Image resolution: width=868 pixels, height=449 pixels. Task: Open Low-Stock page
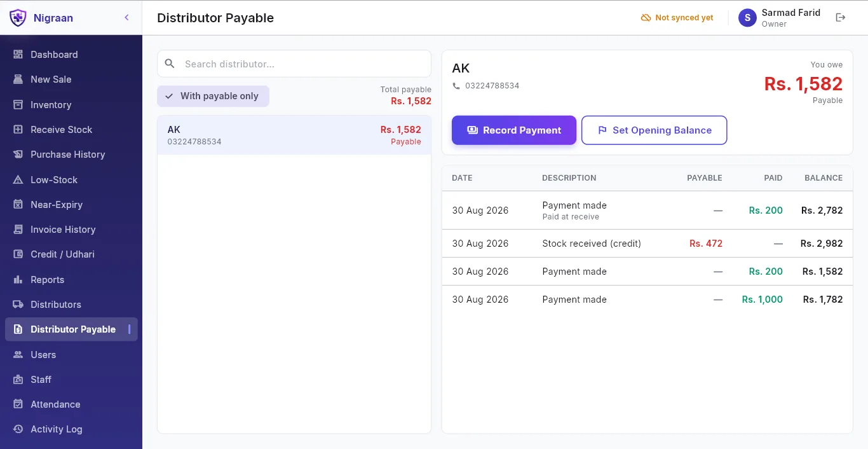point(71,180)
